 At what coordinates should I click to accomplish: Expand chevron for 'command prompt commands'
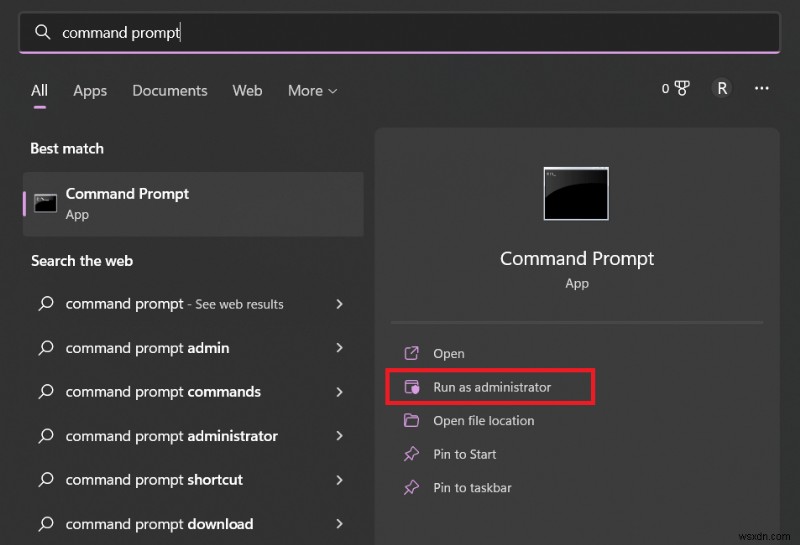(x=339, y=392)
